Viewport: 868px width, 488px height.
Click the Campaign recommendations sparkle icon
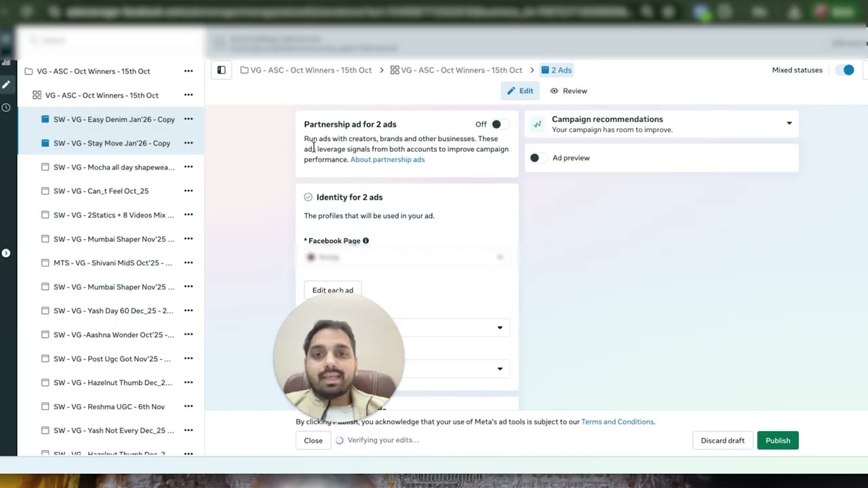tap(537, 124)
